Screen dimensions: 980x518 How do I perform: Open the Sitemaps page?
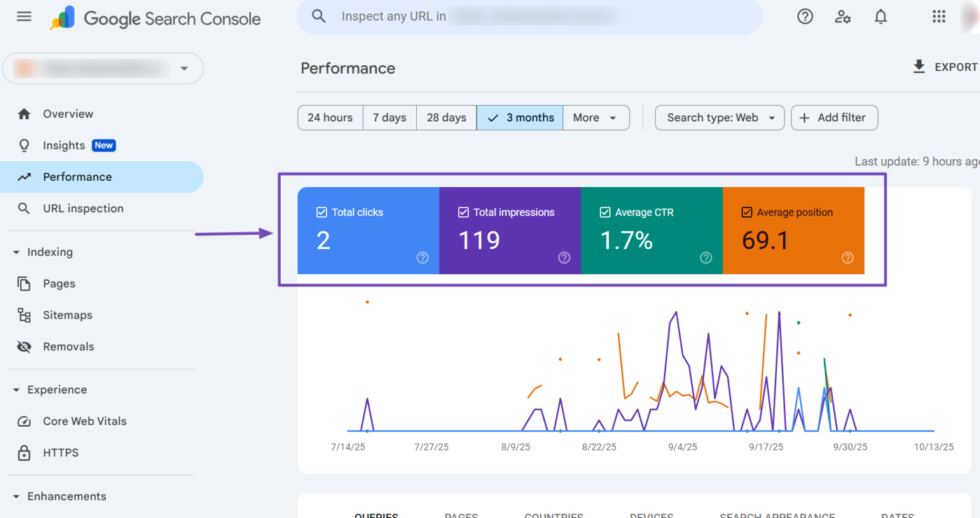[x=67, y=315]
